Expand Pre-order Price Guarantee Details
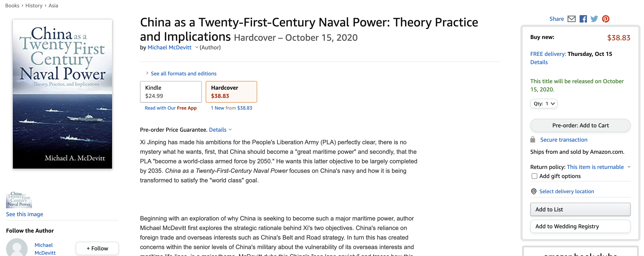The width and height of the screenshot is (644, 256). (x=220, y=130)
